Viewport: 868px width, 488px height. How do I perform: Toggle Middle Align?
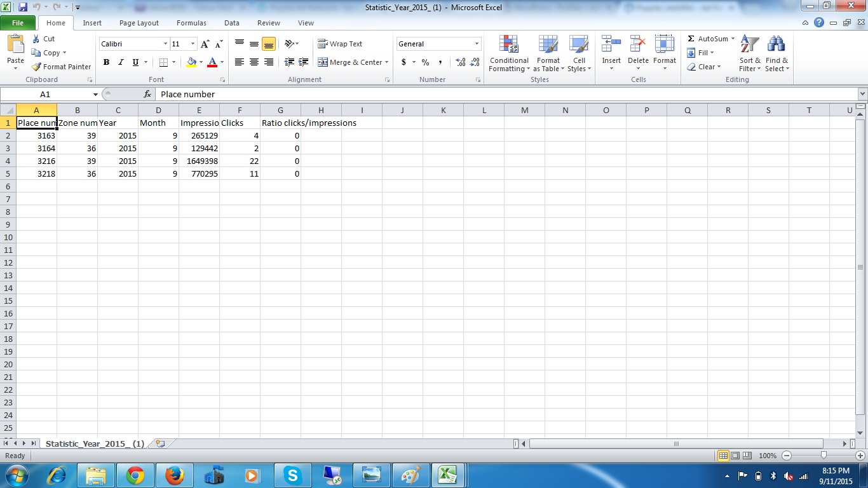click(254, 44)
